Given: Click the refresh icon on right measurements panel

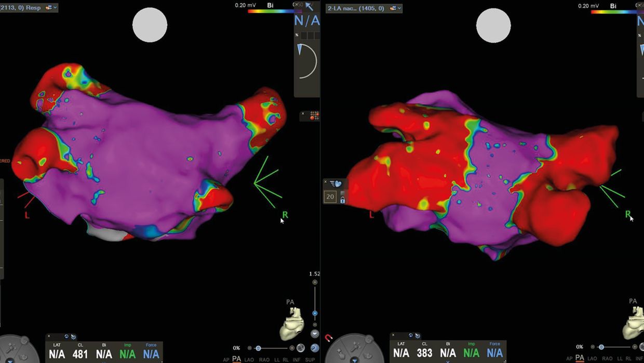Looking at the screenshot, I should click(410, 336).
